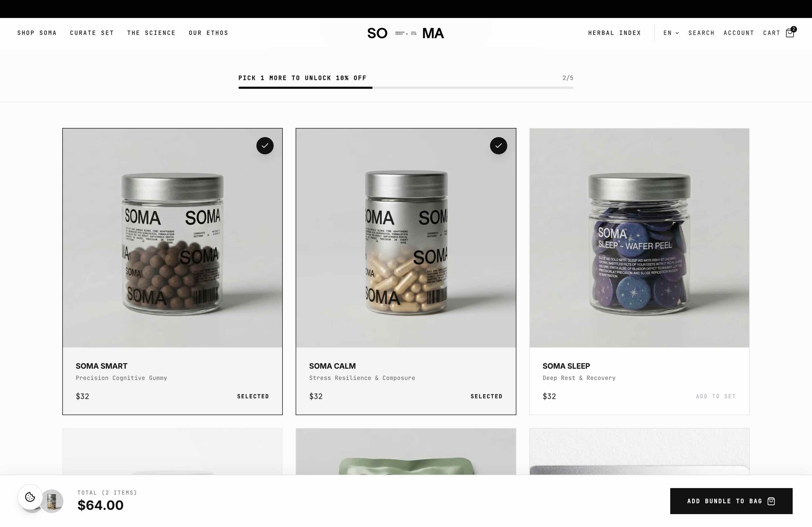Open the cart bag icon
Viewport: 812px width, 527px height.
pos(789,33)
